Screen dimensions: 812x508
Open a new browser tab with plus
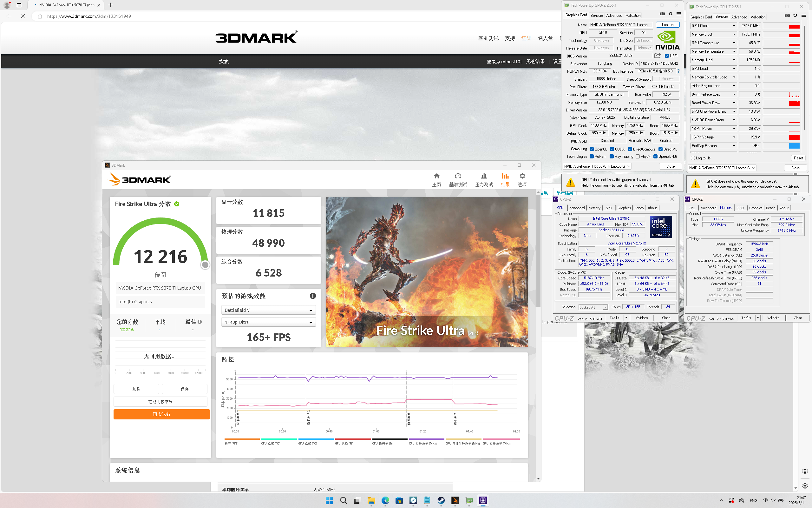coord(110,5)
